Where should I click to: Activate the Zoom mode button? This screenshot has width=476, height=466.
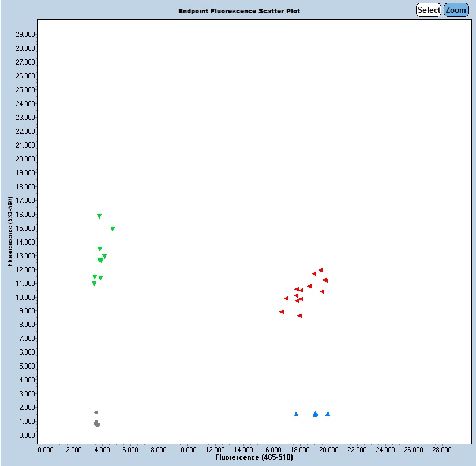coord(456,10)
